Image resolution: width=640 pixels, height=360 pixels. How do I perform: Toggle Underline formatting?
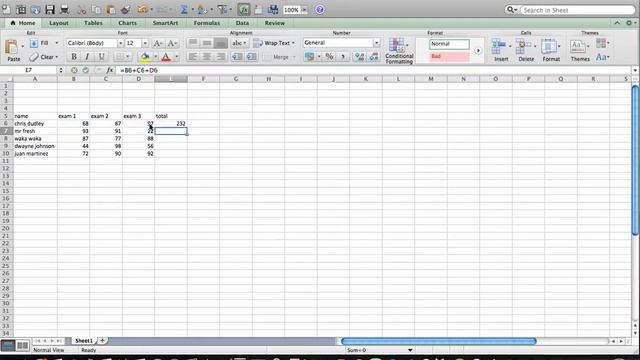tap(101, 57)
